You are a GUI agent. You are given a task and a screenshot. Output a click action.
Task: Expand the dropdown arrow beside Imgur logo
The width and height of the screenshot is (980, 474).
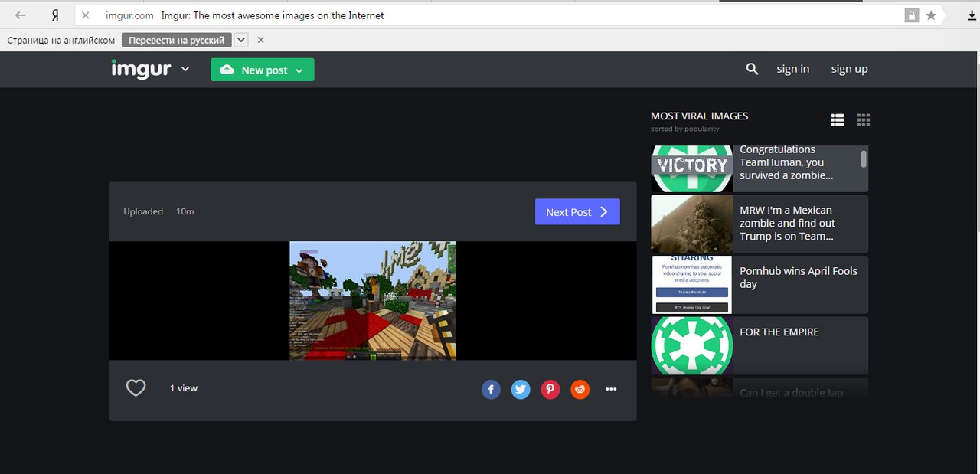pyautogui.click(x=185, y=69)
